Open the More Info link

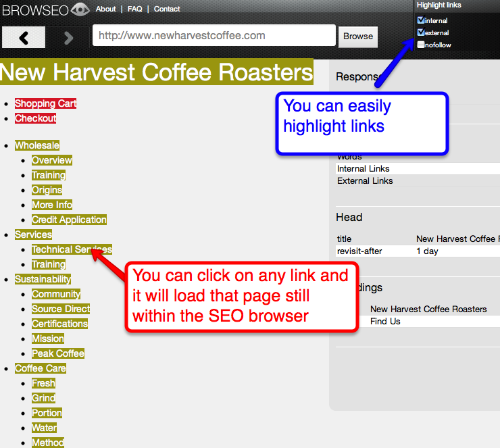point(52,205)
